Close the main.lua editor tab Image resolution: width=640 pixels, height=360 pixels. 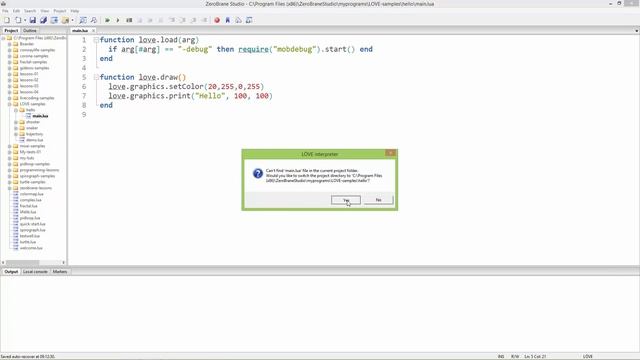(93, 31)
